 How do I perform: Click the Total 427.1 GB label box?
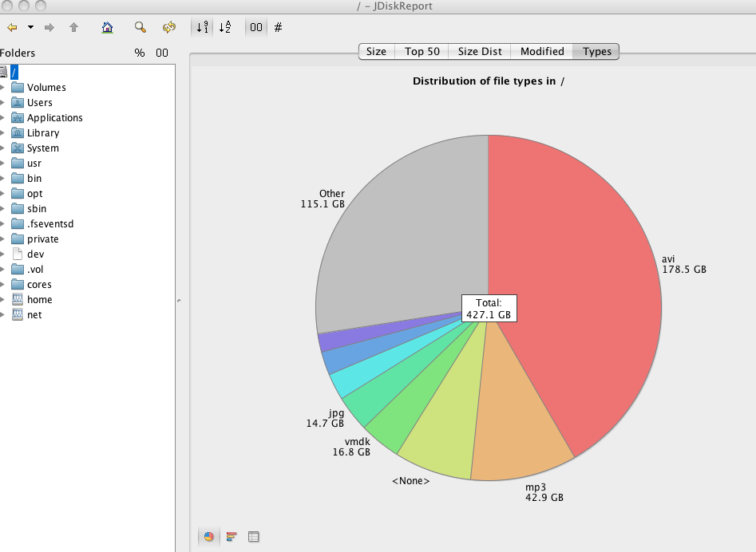click(489, 308)
